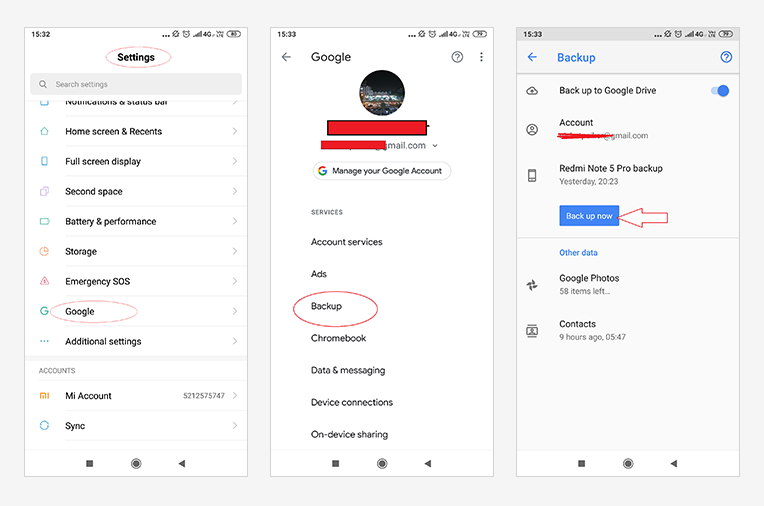Screen dimensions: 764x506
Task: Click the Emergency SOS warning icon
Action: [44, 281]
